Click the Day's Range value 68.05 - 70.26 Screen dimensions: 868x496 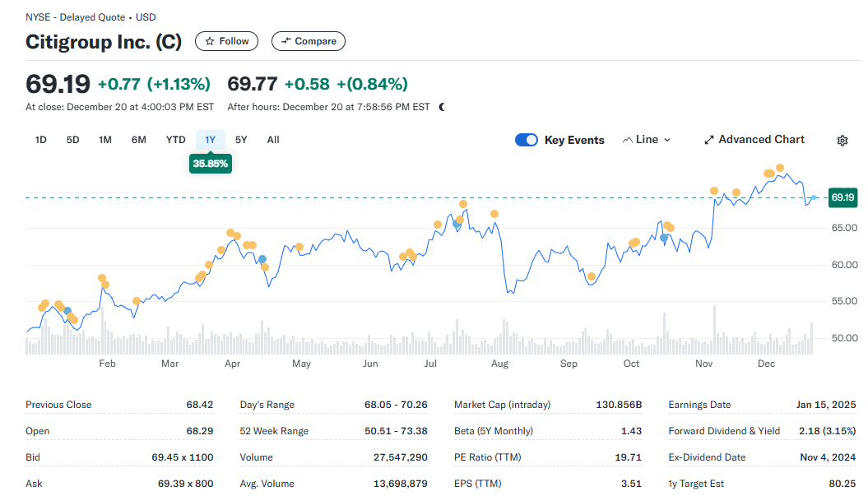point(396,405)
